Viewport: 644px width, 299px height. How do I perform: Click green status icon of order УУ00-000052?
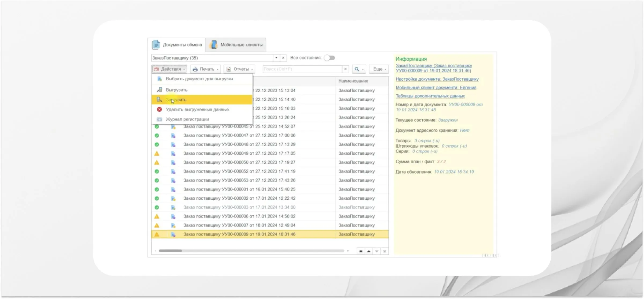pyautogui.click(x=157, y=171)
